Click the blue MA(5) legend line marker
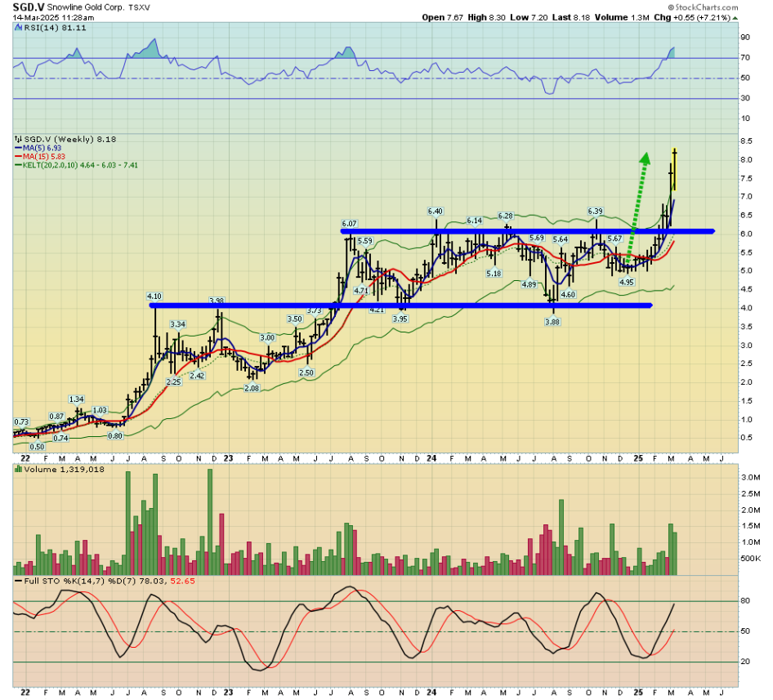 click(x=18, y=148)
